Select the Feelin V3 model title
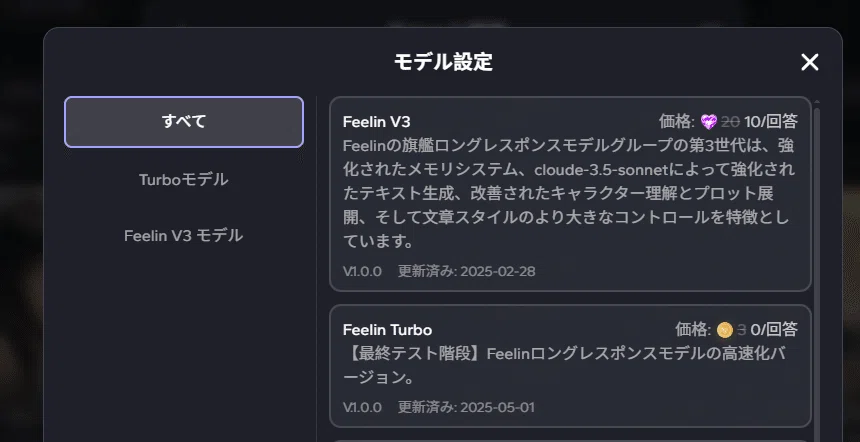The width and height of the screenshot is (860, 442). pyautogui.click(x=376, y=122)
